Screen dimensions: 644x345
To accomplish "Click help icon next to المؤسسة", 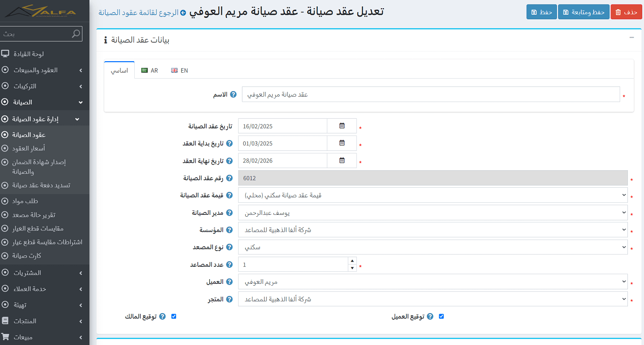I will coord(229,230).
